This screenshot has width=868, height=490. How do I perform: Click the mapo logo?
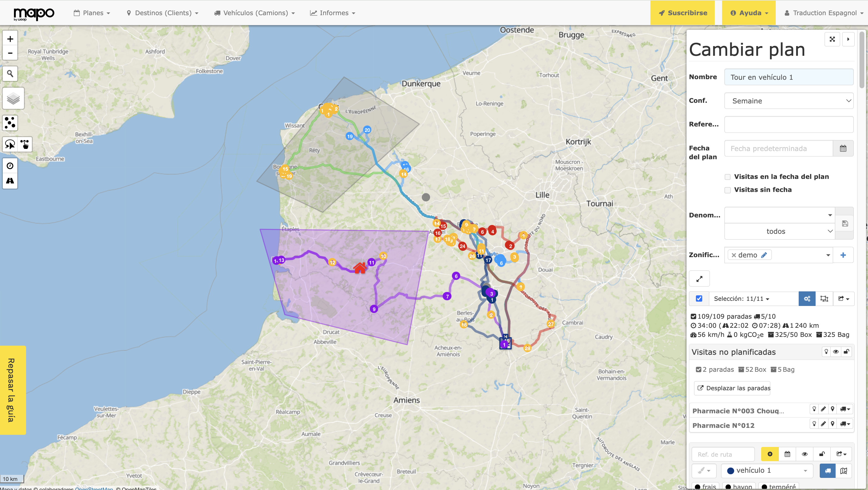(34, 14)
